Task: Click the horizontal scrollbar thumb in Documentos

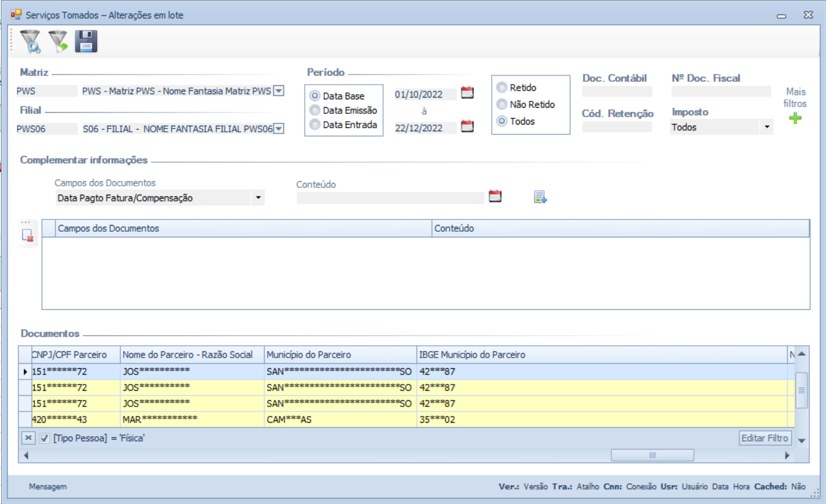Action: [652, 455]
